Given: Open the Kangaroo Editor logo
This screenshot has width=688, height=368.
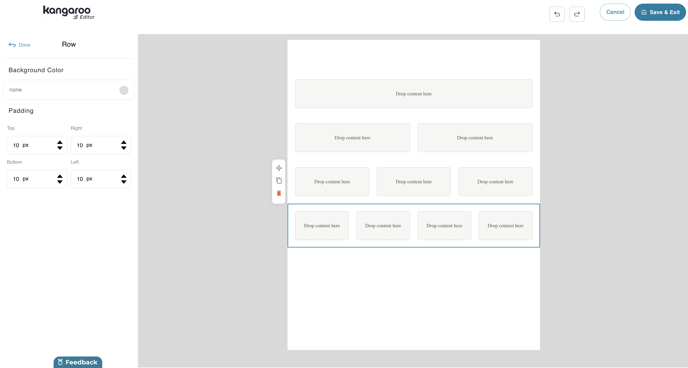Looking at the screenshot, I should [68, 12].
